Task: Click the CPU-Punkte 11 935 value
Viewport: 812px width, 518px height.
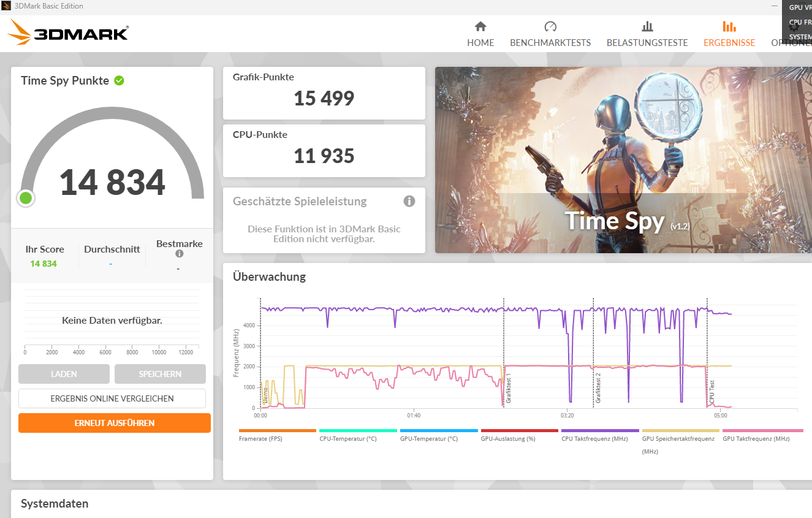Action: click(324, 156)
